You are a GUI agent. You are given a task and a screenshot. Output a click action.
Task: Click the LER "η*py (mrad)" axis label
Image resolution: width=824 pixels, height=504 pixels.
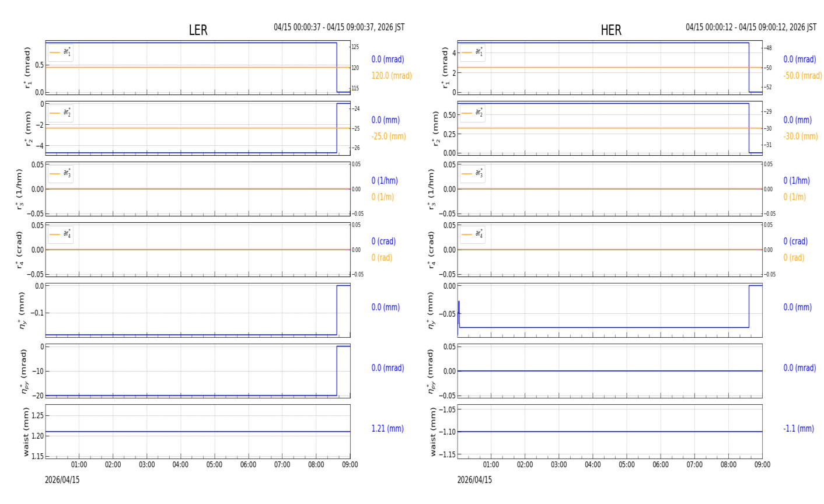[25, 371]
